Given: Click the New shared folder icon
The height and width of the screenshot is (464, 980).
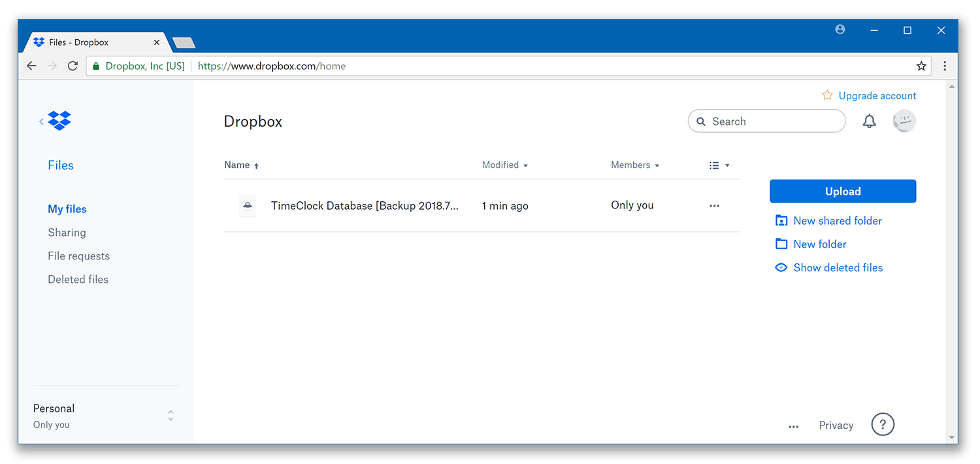Looking at the screenshot, I should coord(781,221).
